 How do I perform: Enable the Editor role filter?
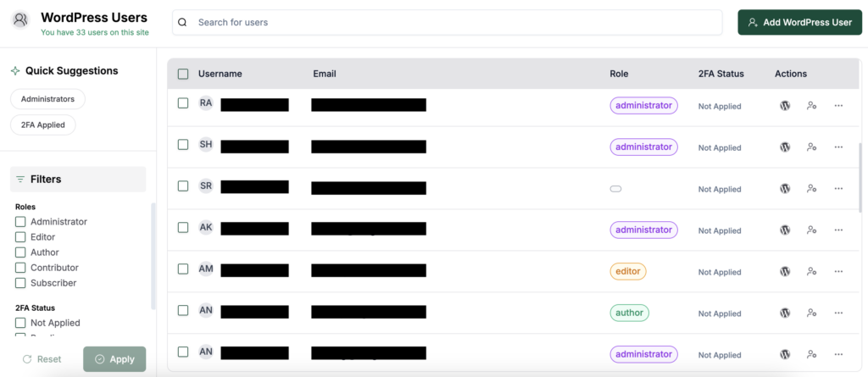pos(20,237)
